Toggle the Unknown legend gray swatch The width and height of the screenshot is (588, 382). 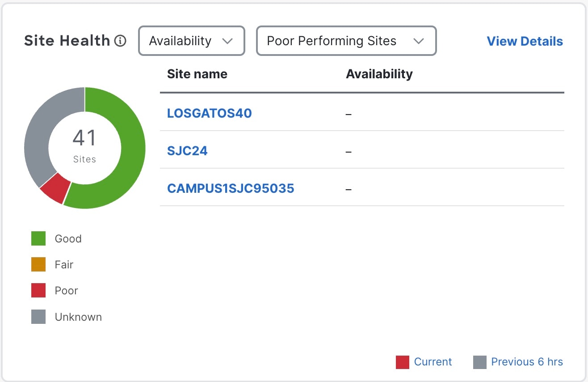[38, 317]
